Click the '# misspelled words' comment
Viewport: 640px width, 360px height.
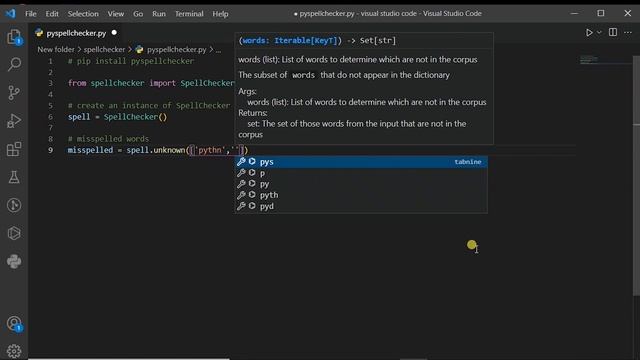109,139
